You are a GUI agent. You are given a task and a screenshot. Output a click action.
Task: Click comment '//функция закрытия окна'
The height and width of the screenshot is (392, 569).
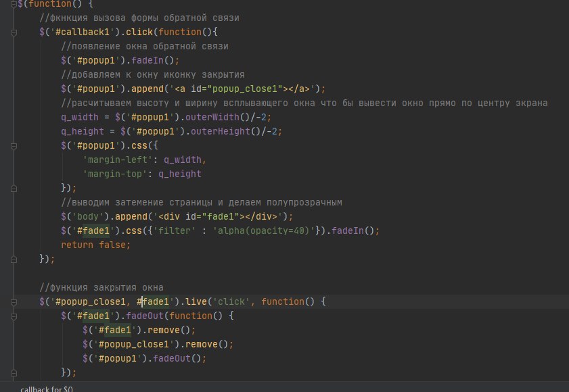[x=101, y=287]
